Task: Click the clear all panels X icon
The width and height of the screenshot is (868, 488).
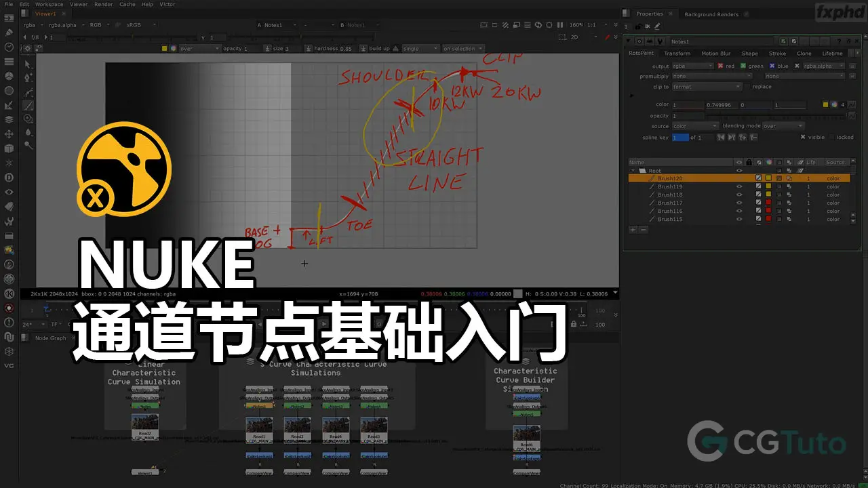Action: point(648,26)
